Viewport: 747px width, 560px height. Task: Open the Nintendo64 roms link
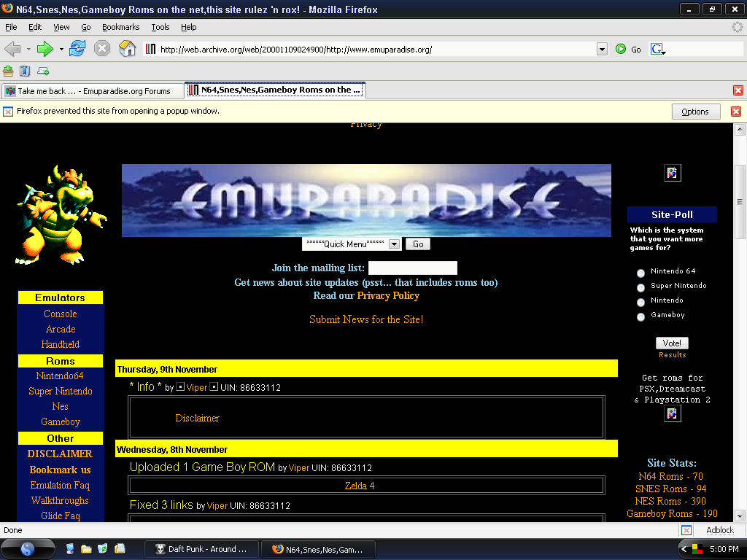click(60, 376)
